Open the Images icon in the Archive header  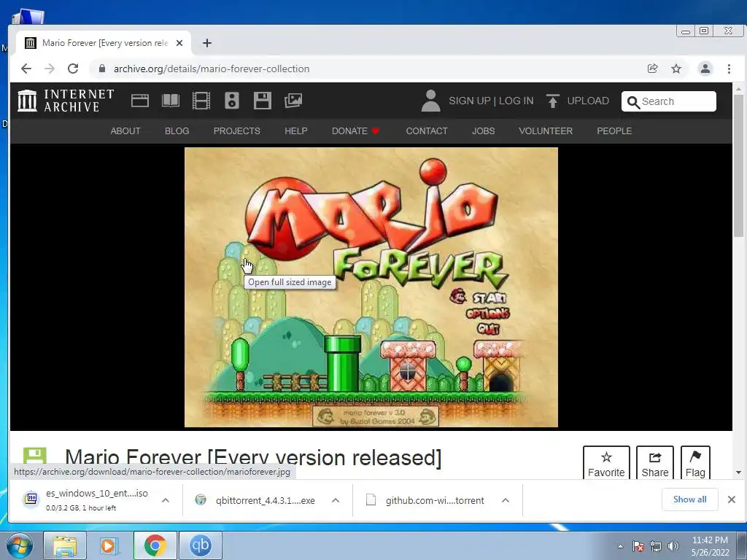point(293,101)
